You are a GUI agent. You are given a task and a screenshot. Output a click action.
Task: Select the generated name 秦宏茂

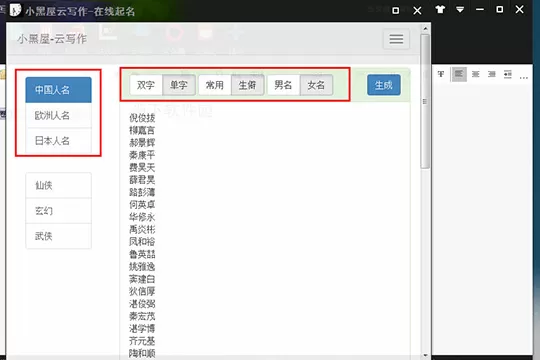click(x=142, y=316)
